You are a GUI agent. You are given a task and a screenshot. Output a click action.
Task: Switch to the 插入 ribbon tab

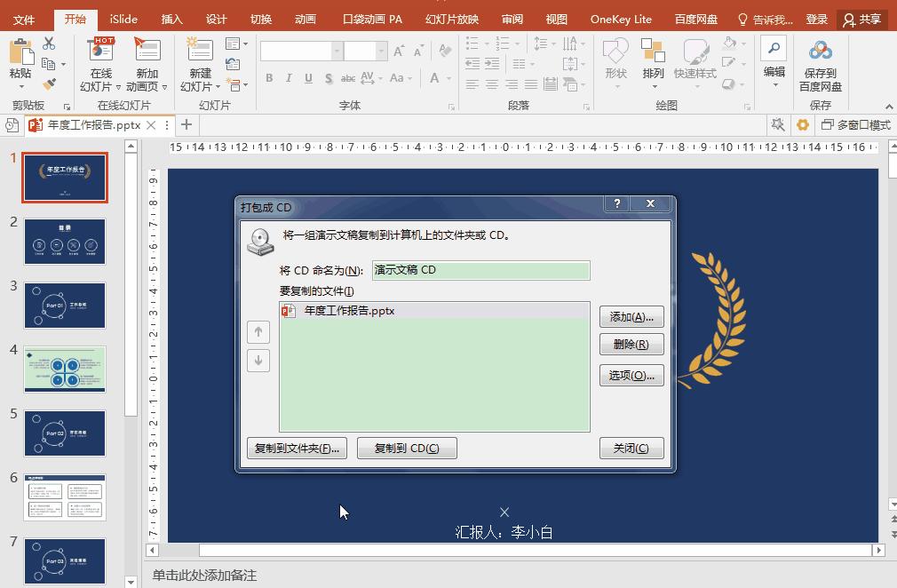click(x=171, y=18)
